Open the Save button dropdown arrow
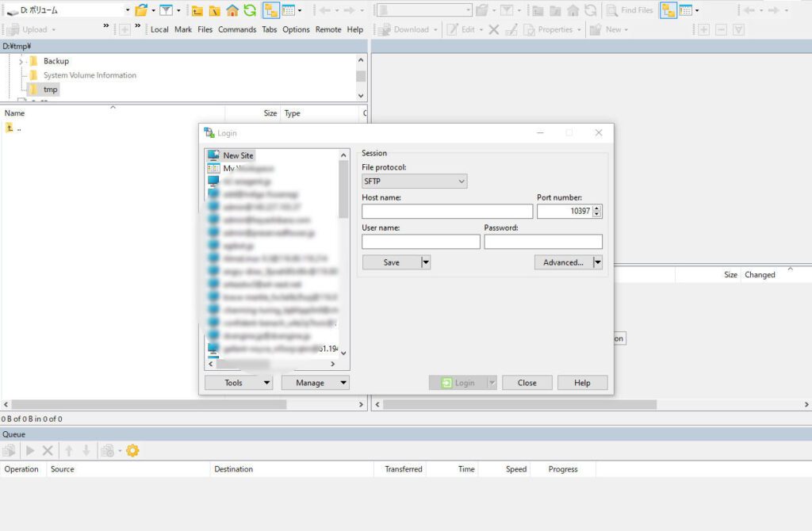This screenshot has width=812, height=531. point(426,262)
